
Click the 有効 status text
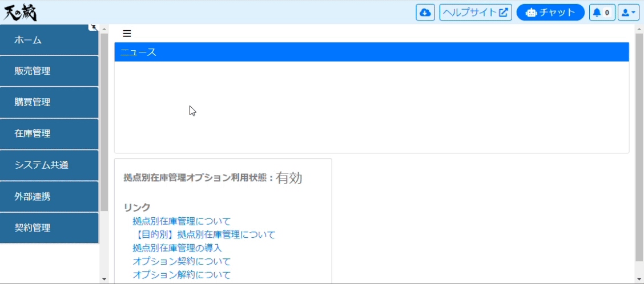coord(289,178)
